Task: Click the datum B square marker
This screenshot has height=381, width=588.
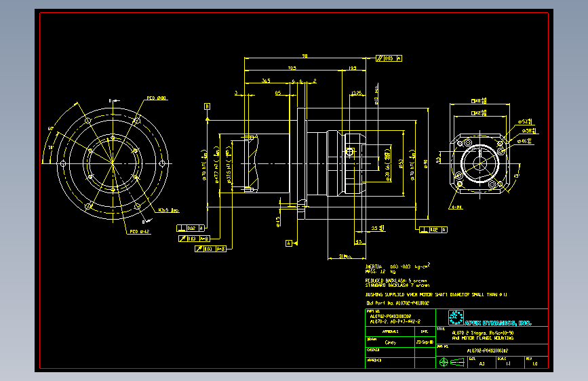Action: [x=207, y=106]
